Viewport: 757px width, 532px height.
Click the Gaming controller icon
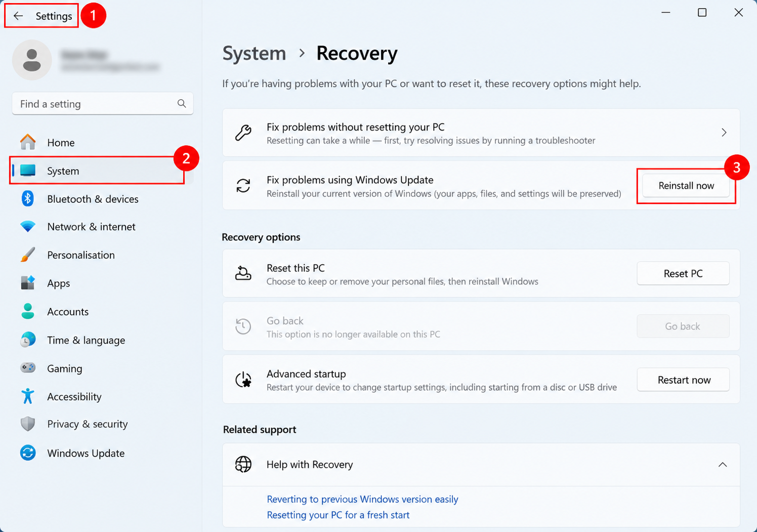[x=28, y=368]
